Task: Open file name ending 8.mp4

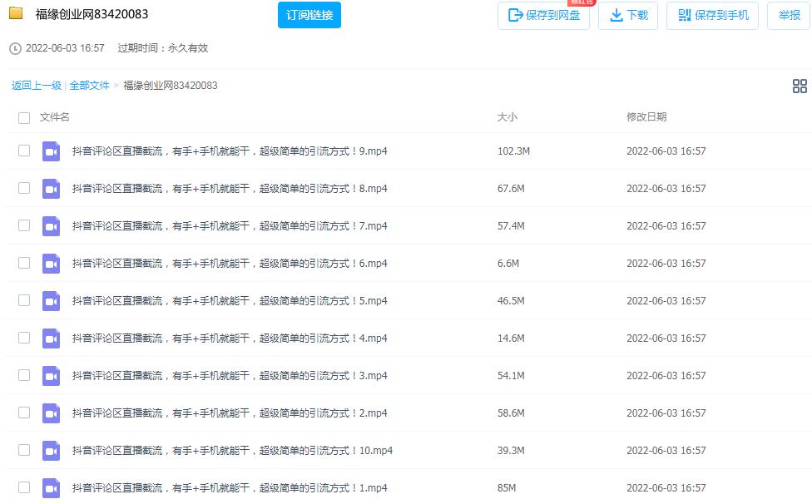Action: point(230,188)
